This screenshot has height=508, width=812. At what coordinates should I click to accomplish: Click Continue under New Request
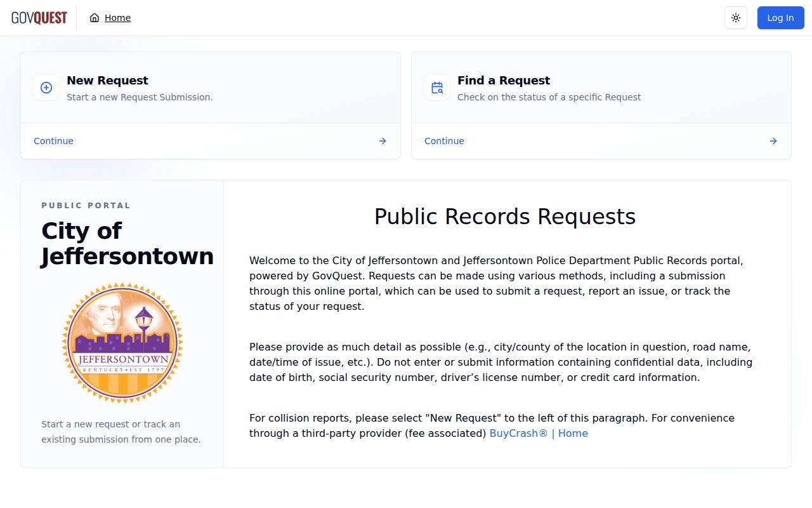53,141
